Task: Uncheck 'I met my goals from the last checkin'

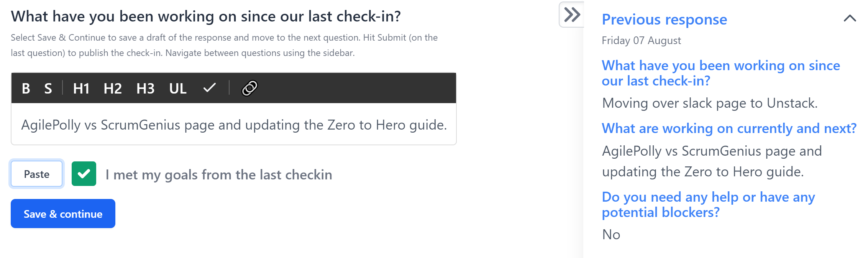Action: 84,174
